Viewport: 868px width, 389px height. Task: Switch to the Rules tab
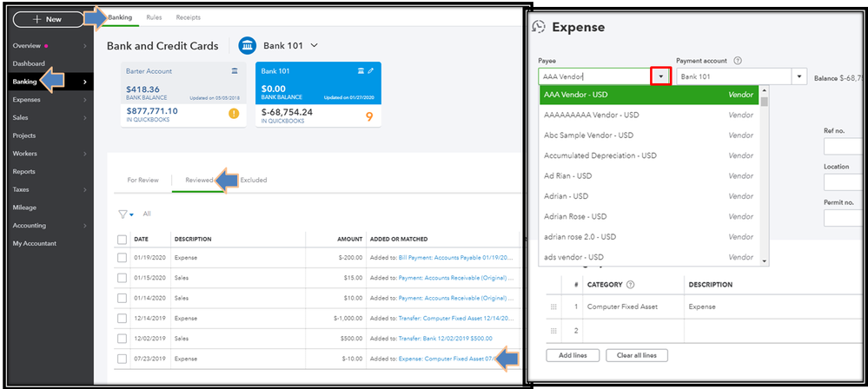pos(154,17)
